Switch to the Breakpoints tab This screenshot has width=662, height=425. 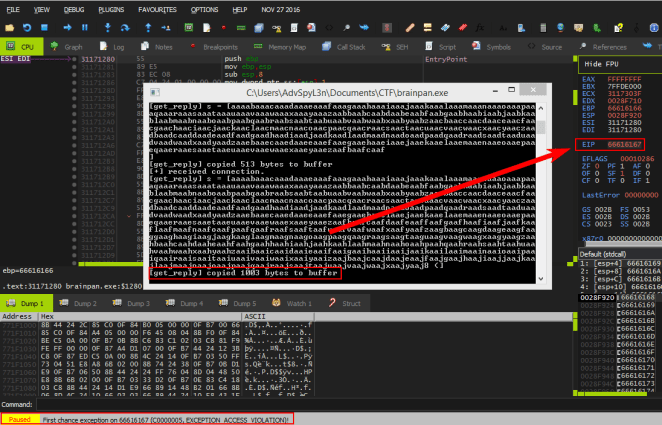(214, 46)
